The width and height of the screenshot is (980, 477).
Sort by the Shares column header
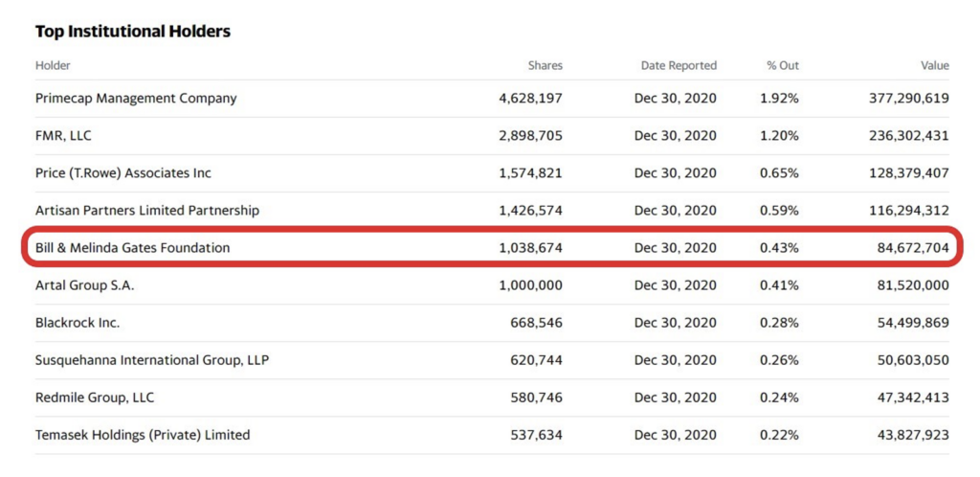tap(545, 66)
